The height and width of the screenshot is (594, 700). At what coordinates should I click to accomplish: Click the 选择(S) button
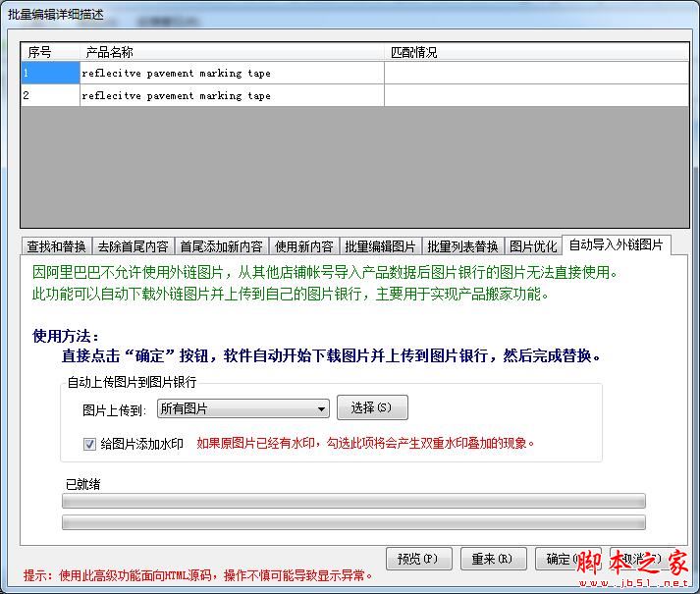coord(372,407)
